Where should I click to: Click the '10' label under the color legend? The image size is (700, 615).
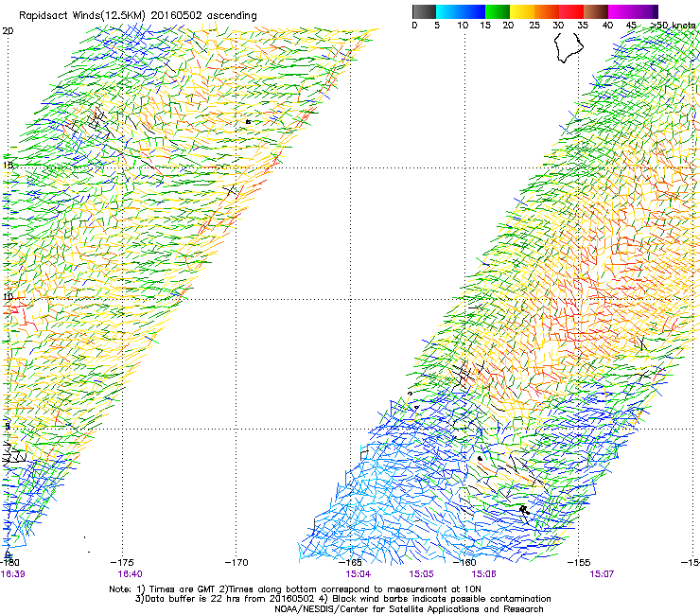point(463,26)
